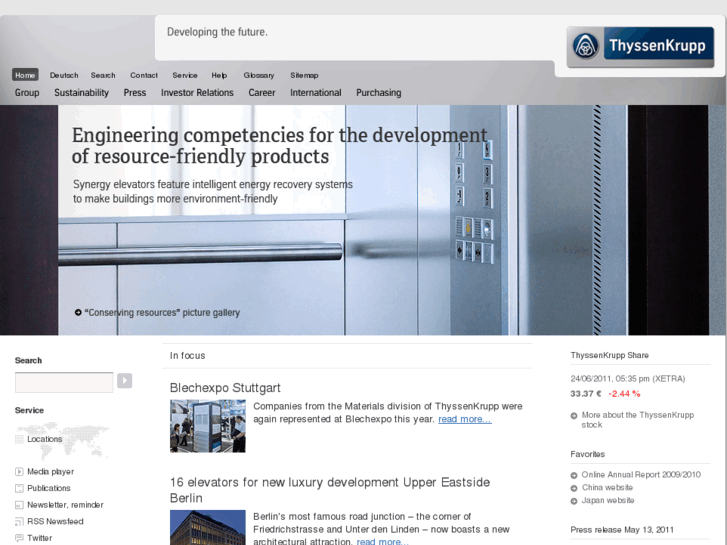Click arrow icon beside picture gallery link
The width and height of the screenshot is (727, 545).
(x=78, y=313)
